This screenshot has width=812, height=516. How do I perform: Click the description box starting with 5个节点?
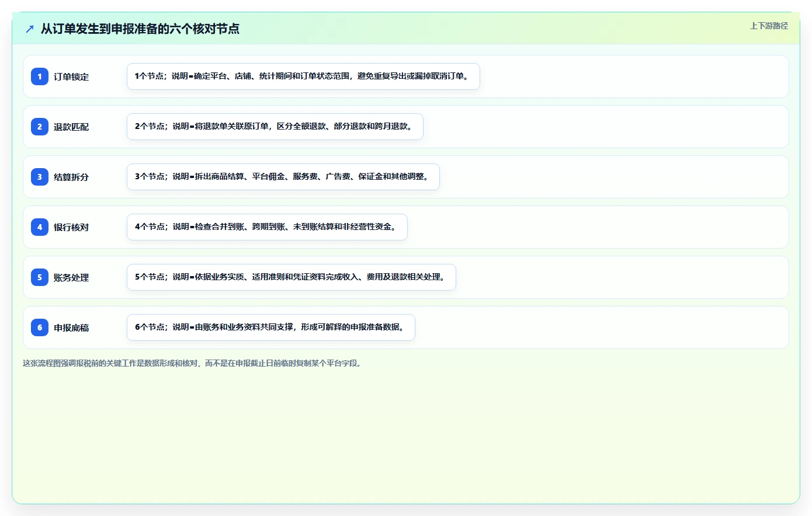coord(292,277)
